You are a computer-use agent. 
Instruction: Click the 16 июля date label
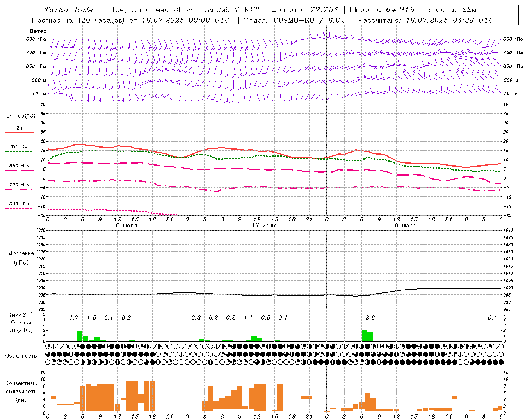point(125,225)
